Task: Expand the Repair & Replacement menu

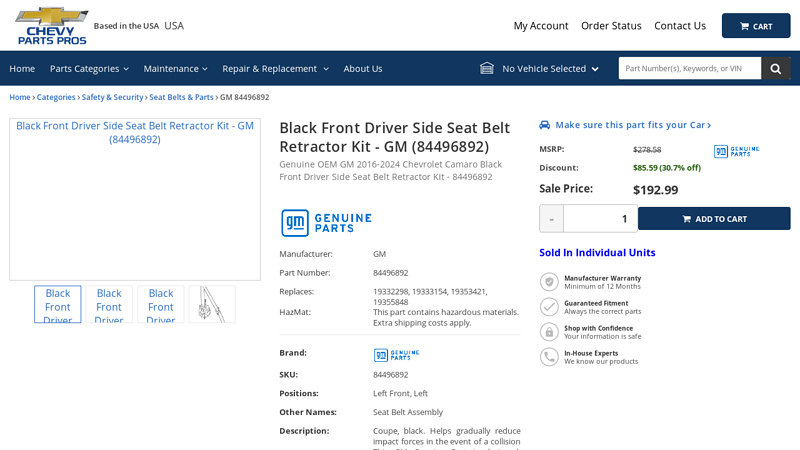Action: [276, 68]
